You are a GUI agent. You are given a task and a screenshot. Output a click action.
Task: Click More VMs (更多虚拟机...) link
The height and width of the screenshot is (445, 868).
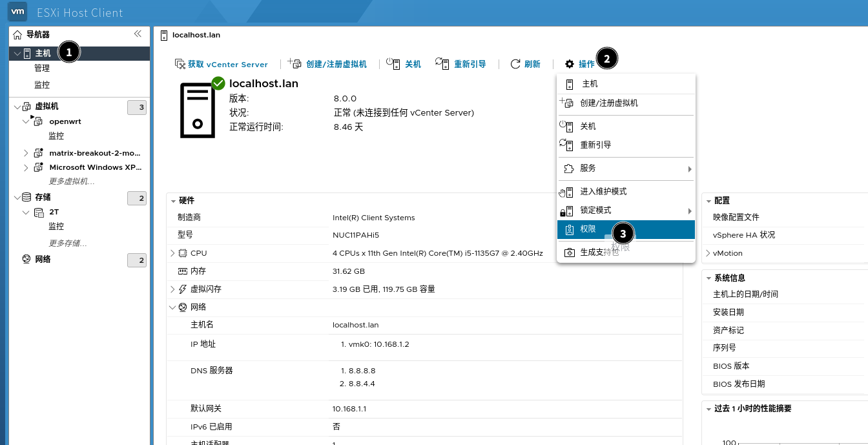coord(71,181)
